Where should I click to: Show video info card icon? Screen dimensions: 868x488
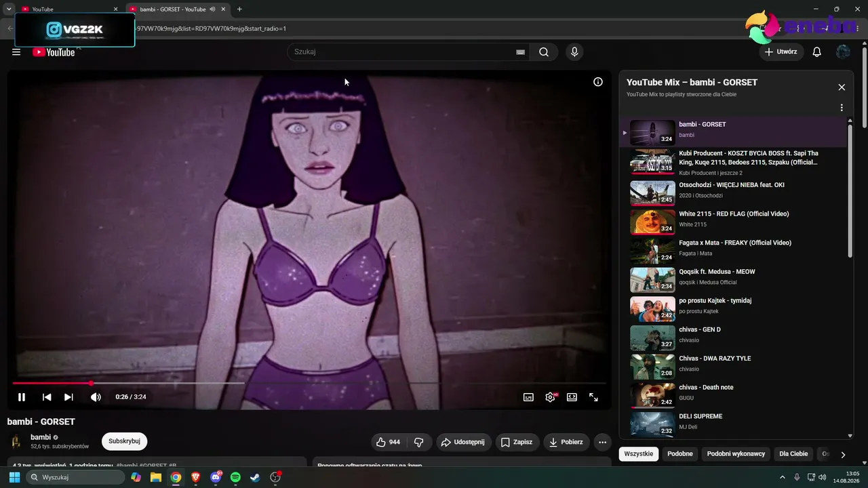point(598,82)
